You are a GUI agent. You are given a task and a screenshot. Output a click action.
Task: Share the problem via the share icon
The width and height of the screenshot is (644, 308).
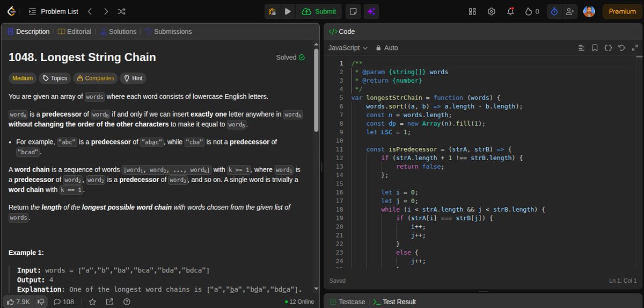(109, 302)
